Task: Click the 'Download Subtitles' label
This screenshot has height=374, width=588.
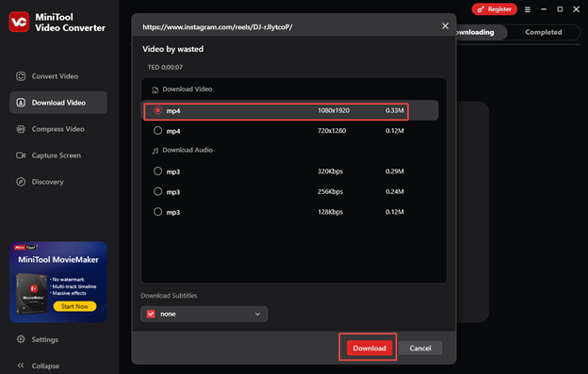Action: click(169, 296)
